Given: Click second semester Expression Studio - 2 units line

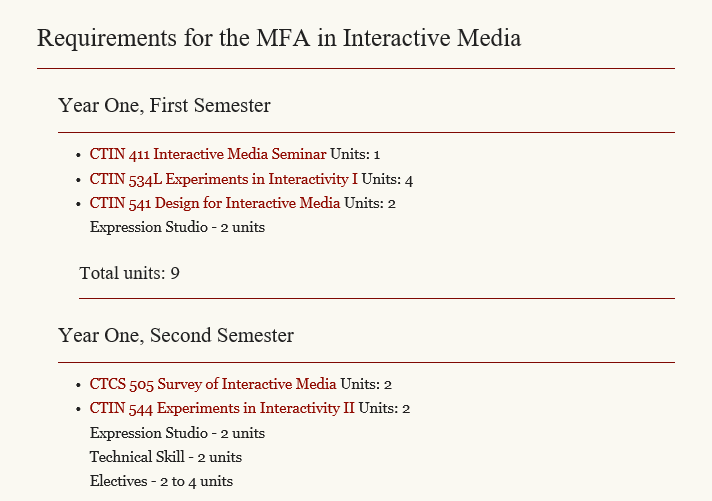Looking at the screenshot, I should (177, 433).
